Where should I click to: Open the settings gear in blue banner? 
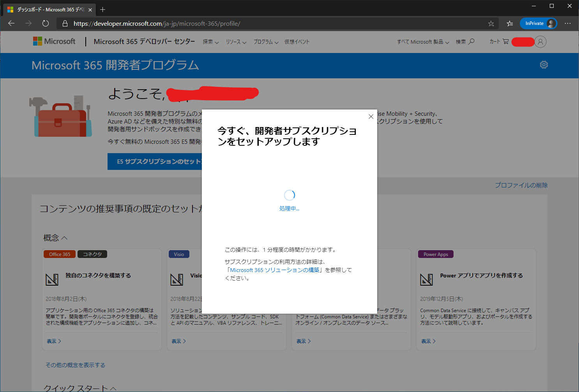point(544,65)
